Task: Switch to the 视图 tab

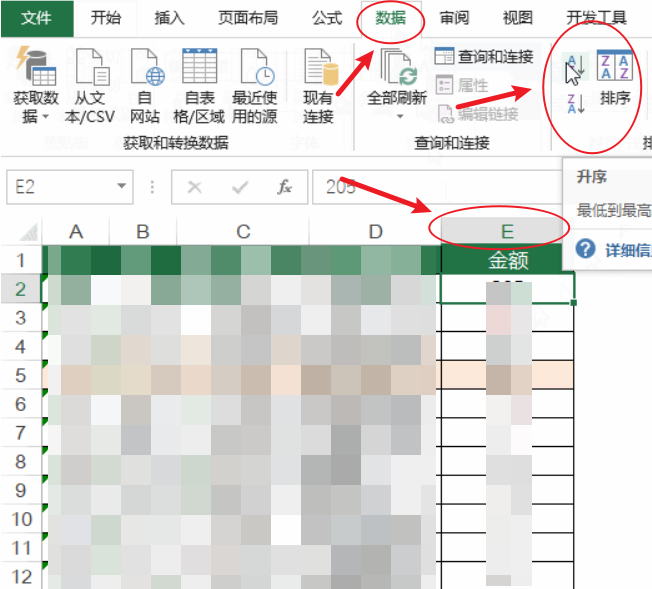Action: tap(518, 18)
